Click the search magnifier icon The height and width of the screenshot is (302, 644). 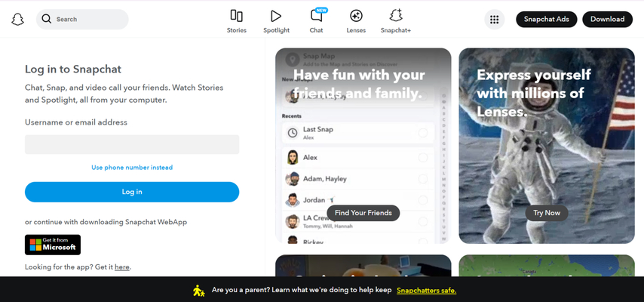click(47, 19)
